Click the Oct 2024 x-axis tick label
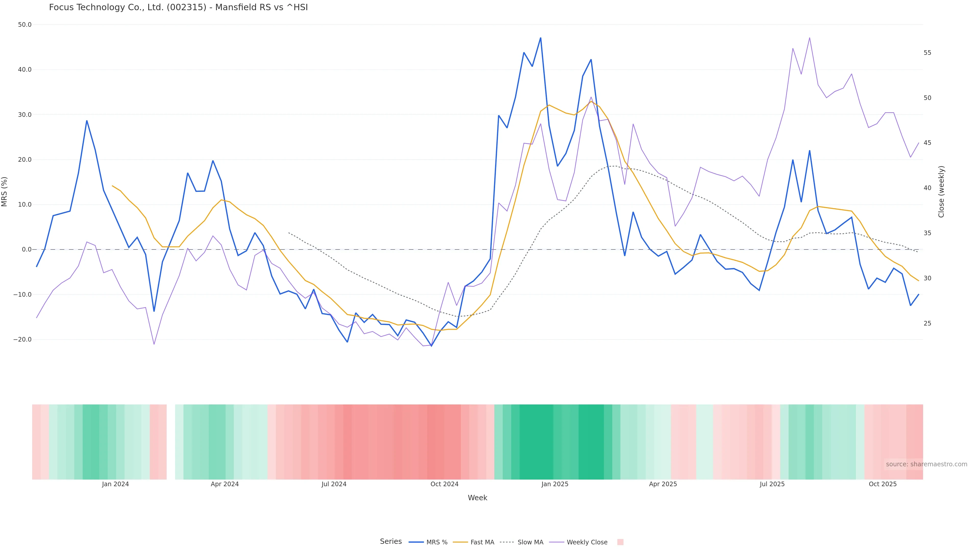Image resolution: width=980 pixels, height=551 pixels. click(x=444, y=484)
